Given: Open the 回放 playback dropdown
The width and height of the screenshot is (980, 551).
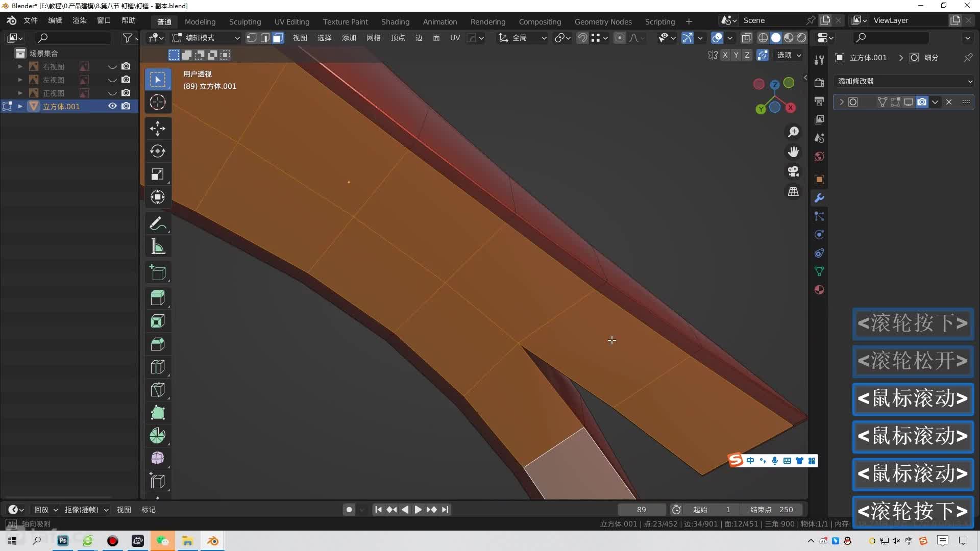Looking at the screenshot, I should point(46,509).
